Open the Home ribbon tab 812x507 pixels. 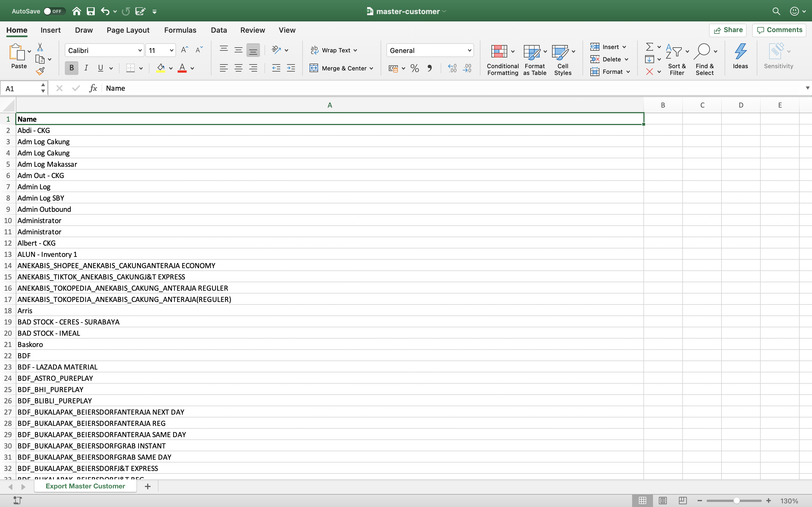coord(16,30)
